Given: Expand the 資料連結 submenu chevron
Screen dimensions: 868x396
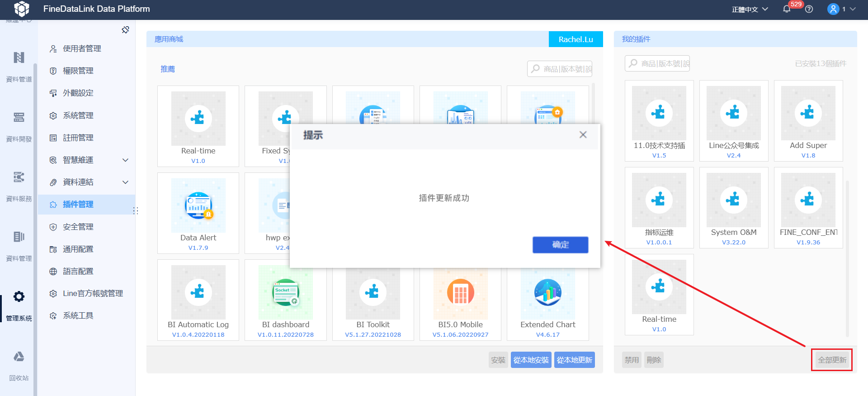Looking at the screenshot, I should coord(126,182).
